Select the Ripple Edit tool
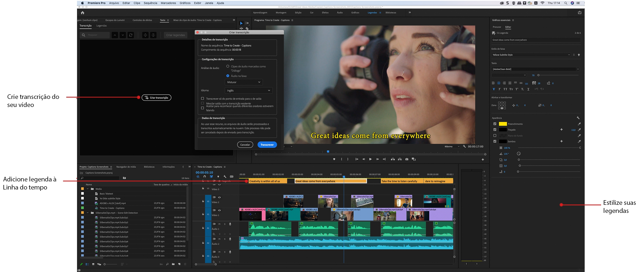 (x=241, y=28)
